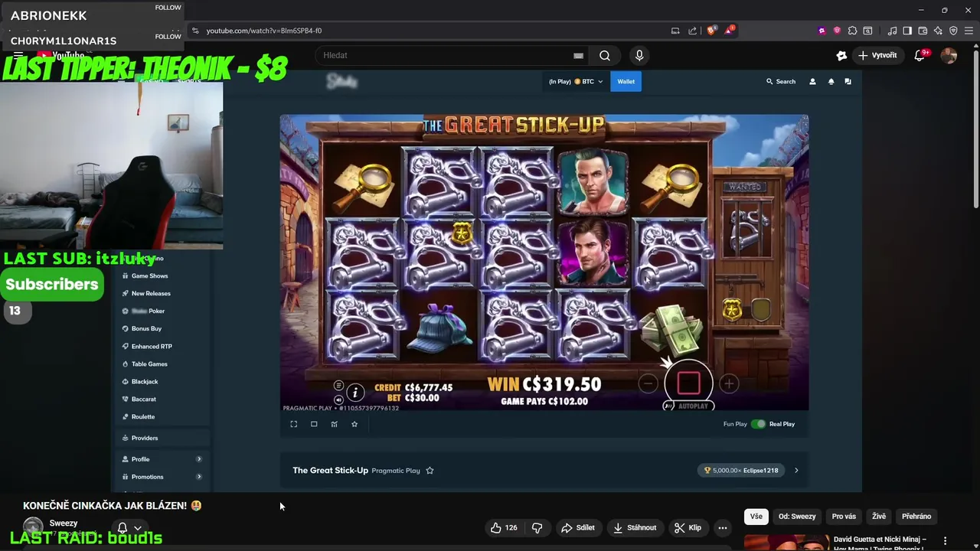Like the video with 126 likes
This screenshot has width=980, height=551.
coord(504,527)
